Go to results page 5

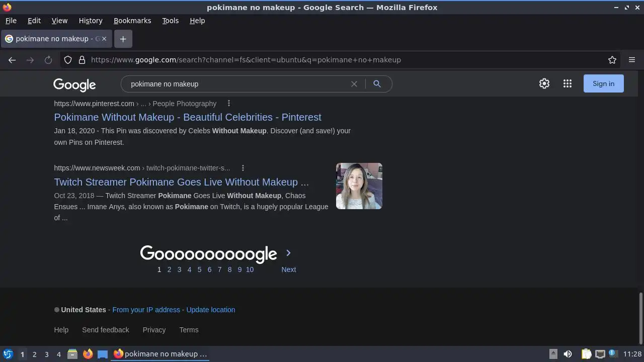[x=199, y=269]
